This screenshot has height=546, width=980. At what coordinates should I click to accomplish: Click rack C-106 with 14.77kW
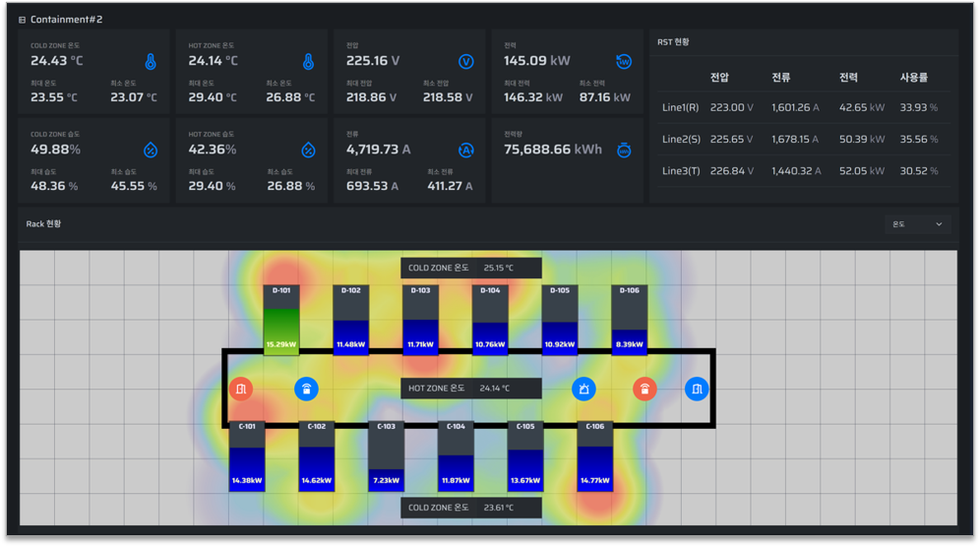(595, 455)
